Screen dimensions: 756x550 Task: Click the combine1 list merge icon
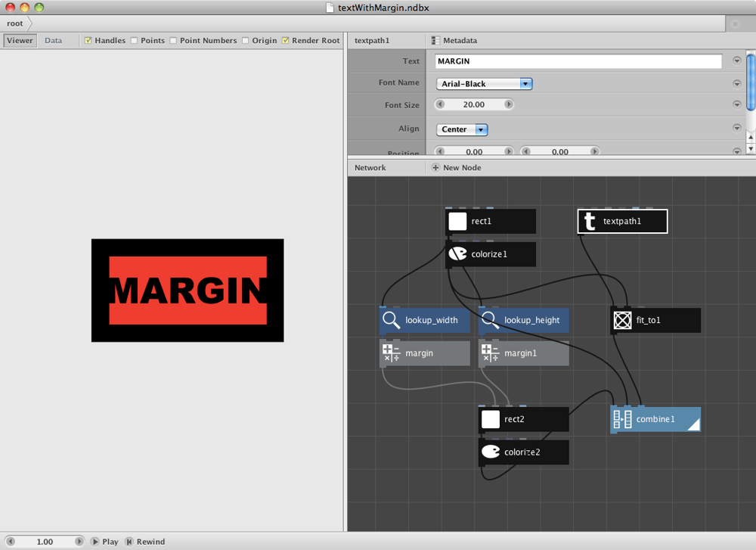point(622,419)
